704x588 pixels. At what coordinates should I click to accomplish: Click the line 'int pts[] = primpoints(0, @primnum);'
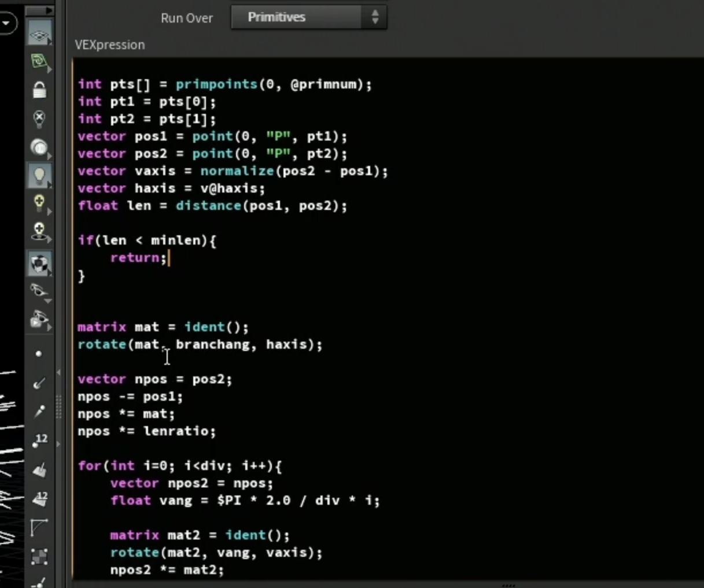click(225, 84)
